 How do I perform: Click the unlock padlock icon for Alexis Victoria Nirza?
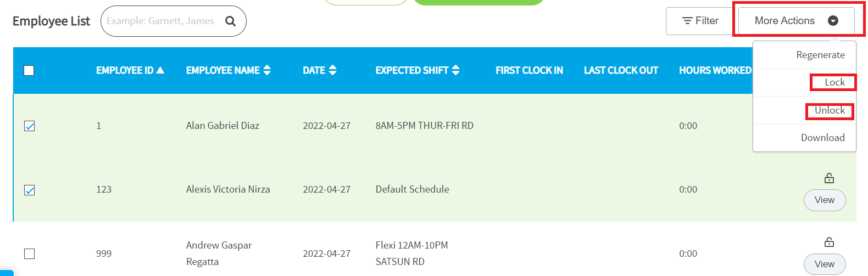point(829,178)
